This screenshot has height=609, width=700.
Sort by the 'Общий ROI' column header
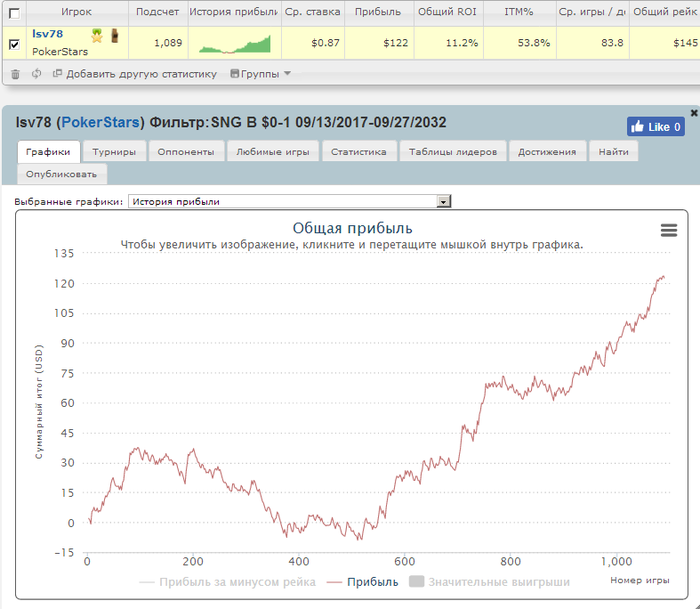(448, 12)
